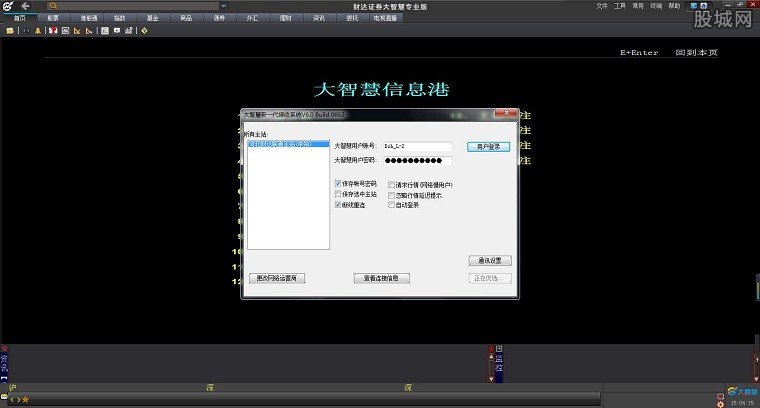
Task: Click the red and white chart toolbar icon
Action: click(53, 31)
